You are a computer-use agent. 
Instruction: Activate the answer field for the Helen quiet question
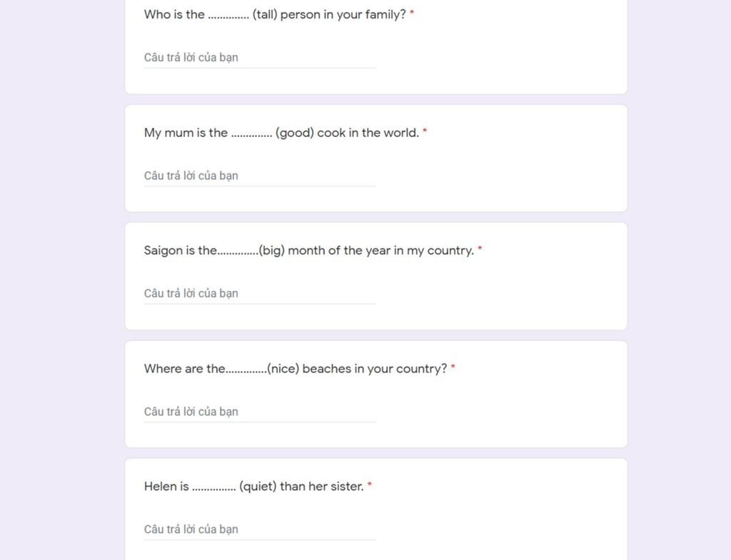click(260, 529)
